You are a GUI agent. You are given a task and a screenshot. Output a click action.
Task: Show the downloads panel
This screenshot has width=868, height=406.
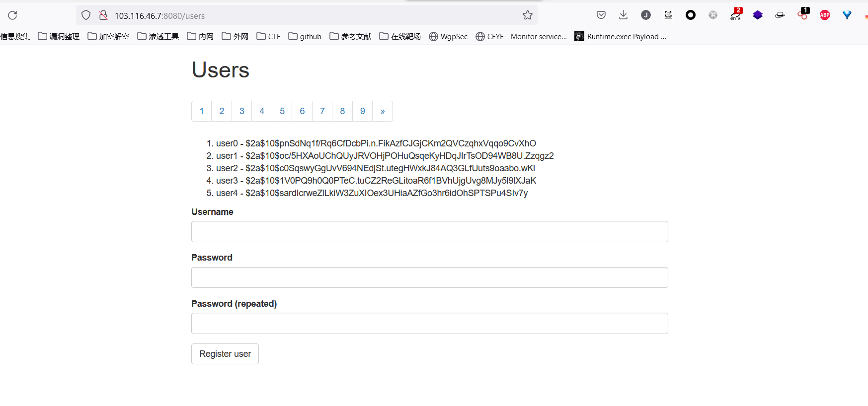[623, 15]
